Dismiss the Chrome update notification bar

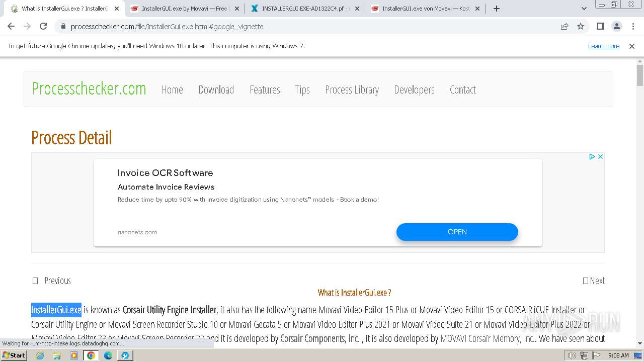coord(632,46)
